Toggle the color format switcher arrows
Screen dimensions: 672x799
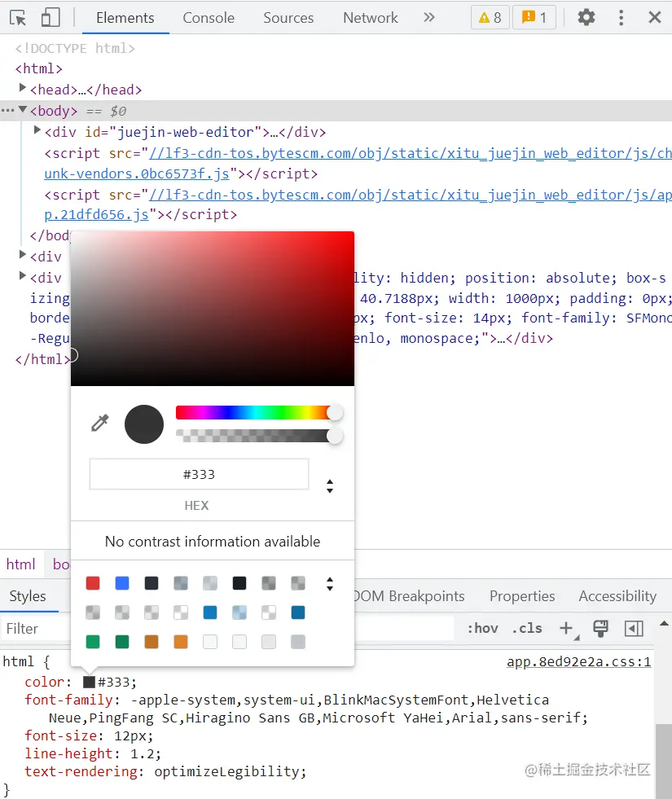pos(330,486)
